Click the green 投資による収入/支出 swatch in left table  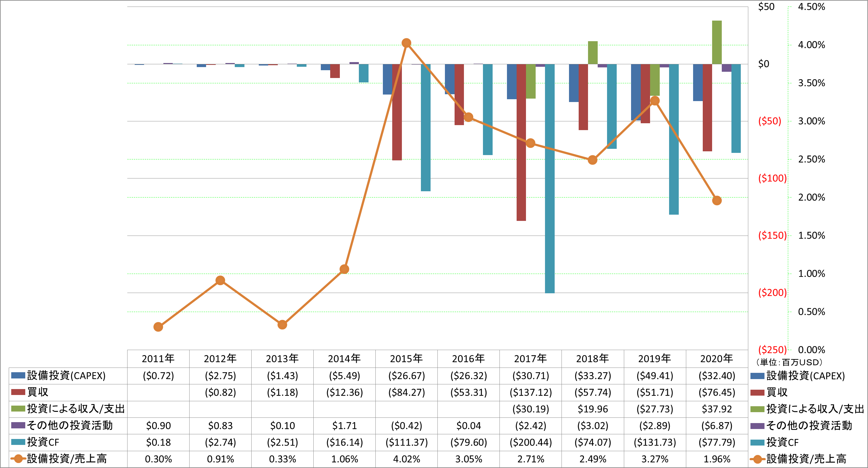coord(18,409)
